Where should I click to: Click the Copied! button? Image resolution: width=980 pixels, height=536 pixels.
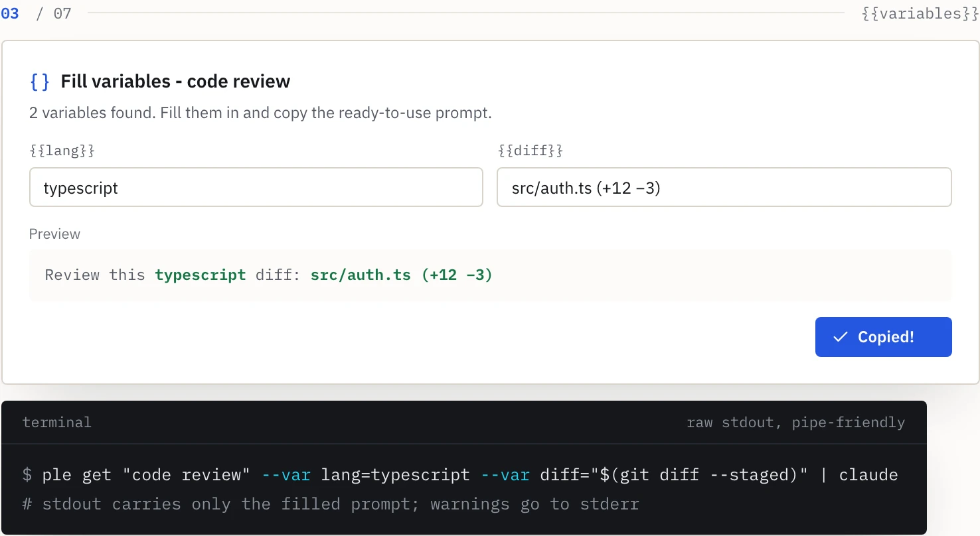(883, 337)
